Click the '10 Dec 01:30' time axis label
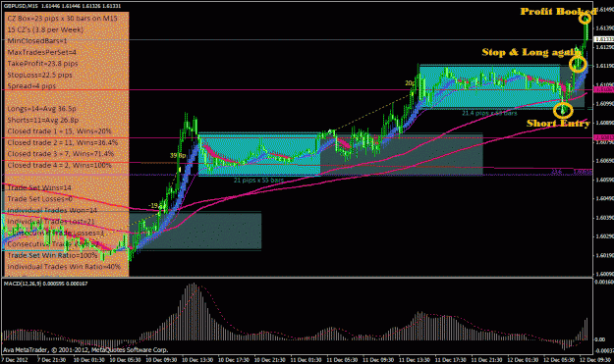 88,360
